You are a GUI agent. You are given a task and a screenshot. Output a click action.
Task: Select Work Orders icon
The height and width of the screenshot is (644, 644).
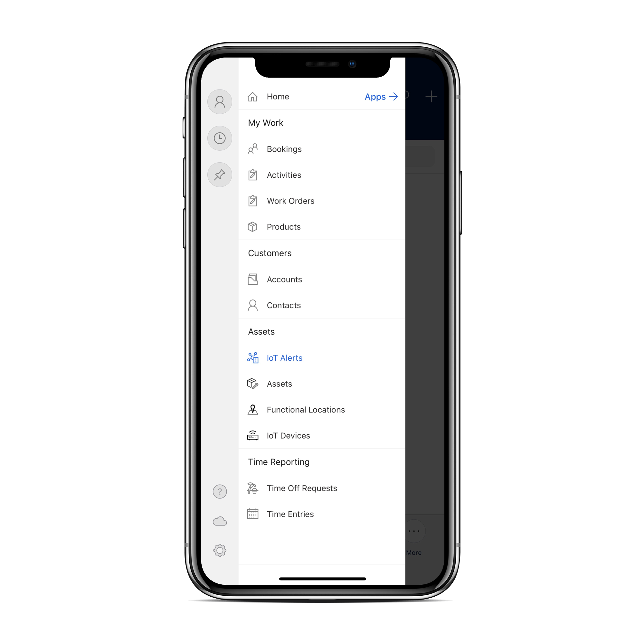tap(252, 201)
